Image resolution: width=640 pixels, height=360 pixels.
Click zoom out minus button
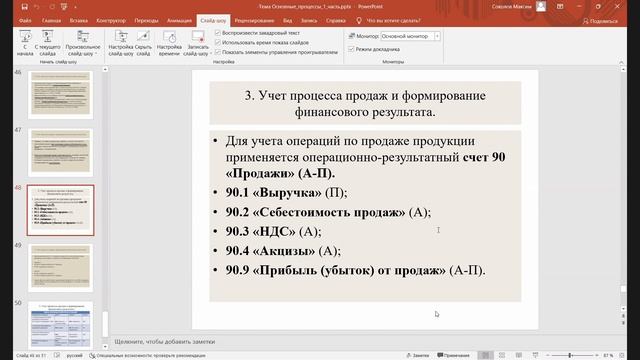(x=547, y=356)
